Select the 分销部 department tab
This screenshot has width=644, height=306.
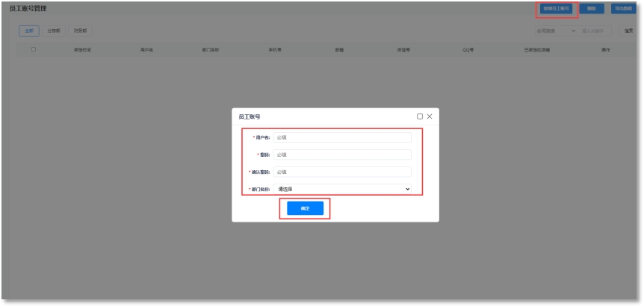pyautogui.click(x=54, y=31)
